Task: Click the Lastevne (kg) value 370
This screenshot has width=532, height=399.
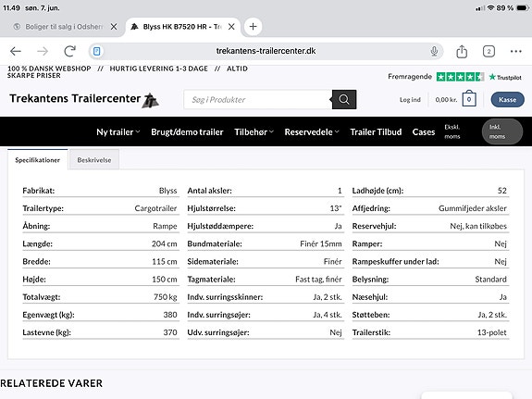Action: [170, 332]
